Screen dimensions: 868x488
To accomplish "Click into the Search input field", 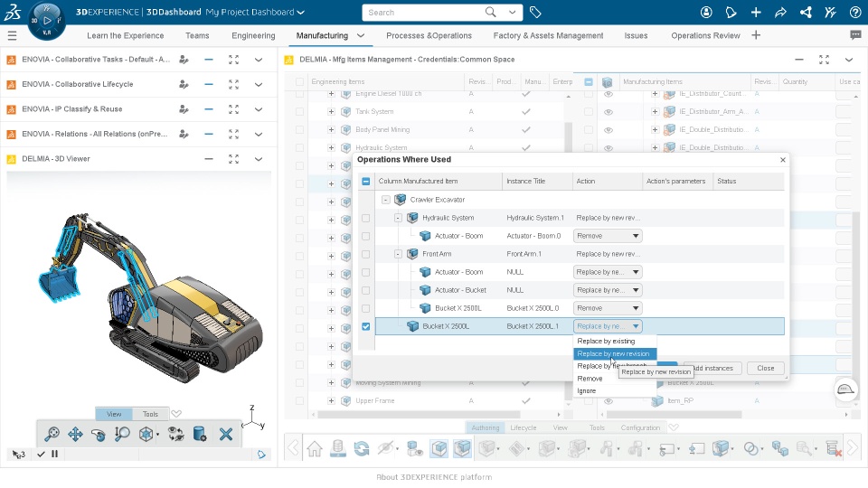I will point(423,12).
